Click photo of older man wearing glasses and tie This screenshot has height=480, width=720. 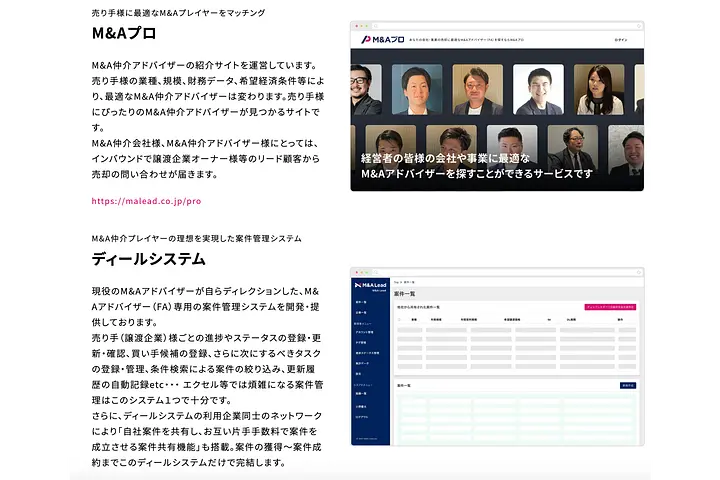[573, 149]
